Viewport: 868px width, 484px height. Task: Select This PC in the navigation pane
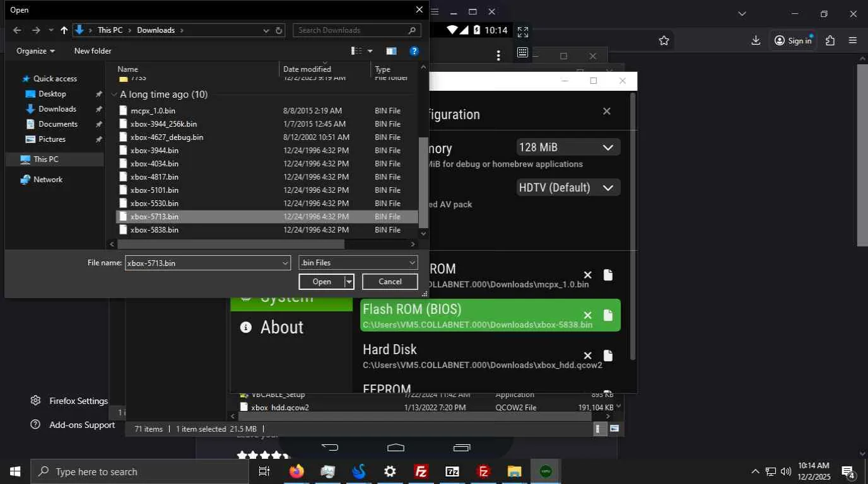[46, 159]
